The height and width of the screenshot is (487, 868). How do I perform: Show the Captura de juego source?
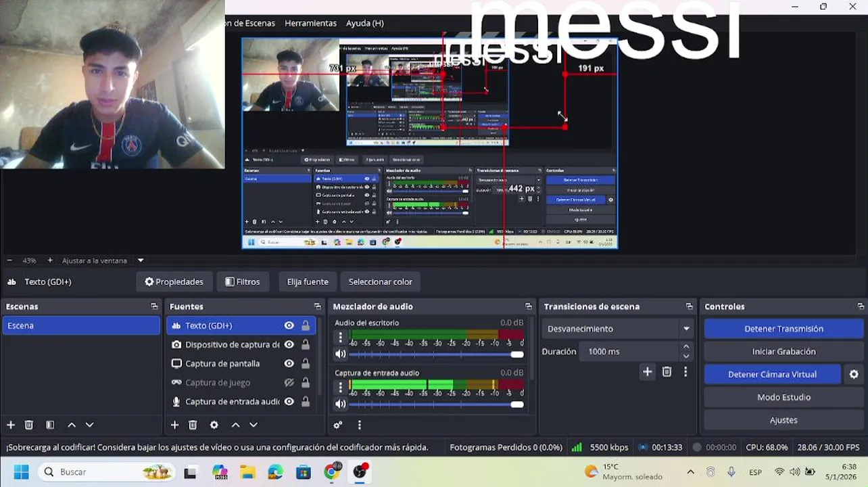(289, 382)
